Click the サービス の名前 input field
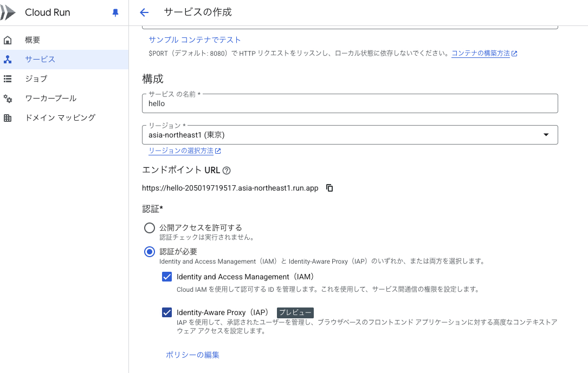The height and width of the screenshot is (373, 588). (x=350, y=103)
